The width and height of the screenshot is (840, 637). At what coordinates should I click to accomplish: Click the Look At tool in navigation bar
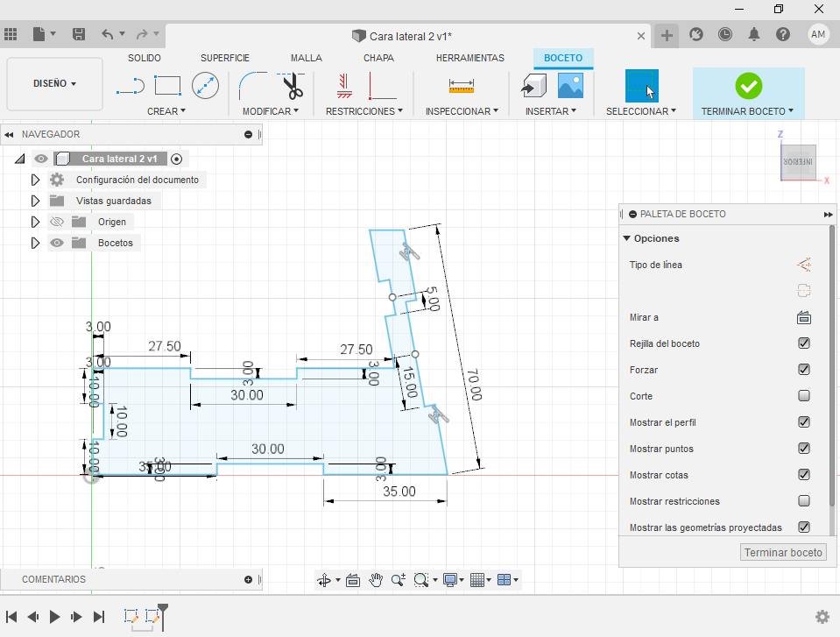[353, 580]
